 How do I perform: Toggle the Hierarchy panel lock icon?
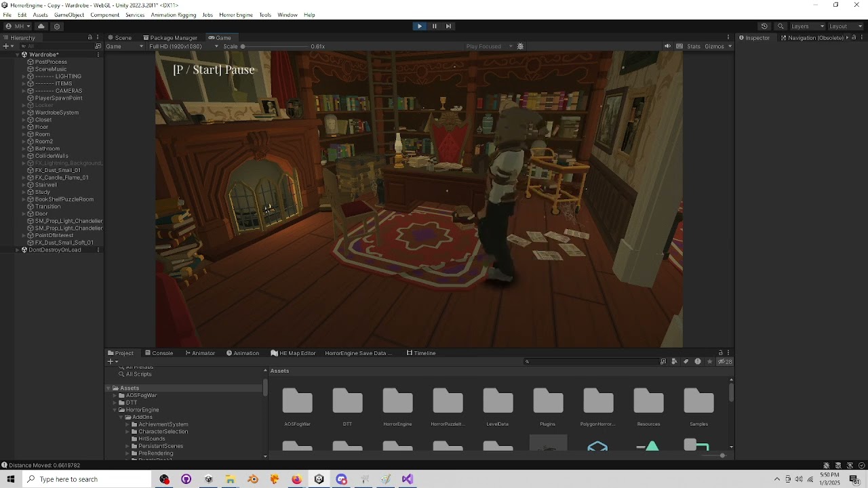click(90, 37)
